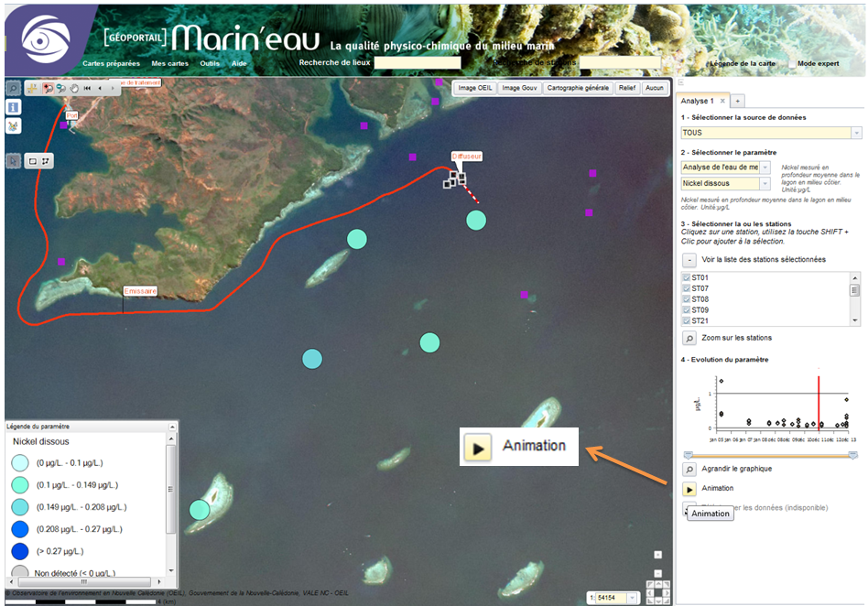Click the left handle of the time slider

click(688, 455)
